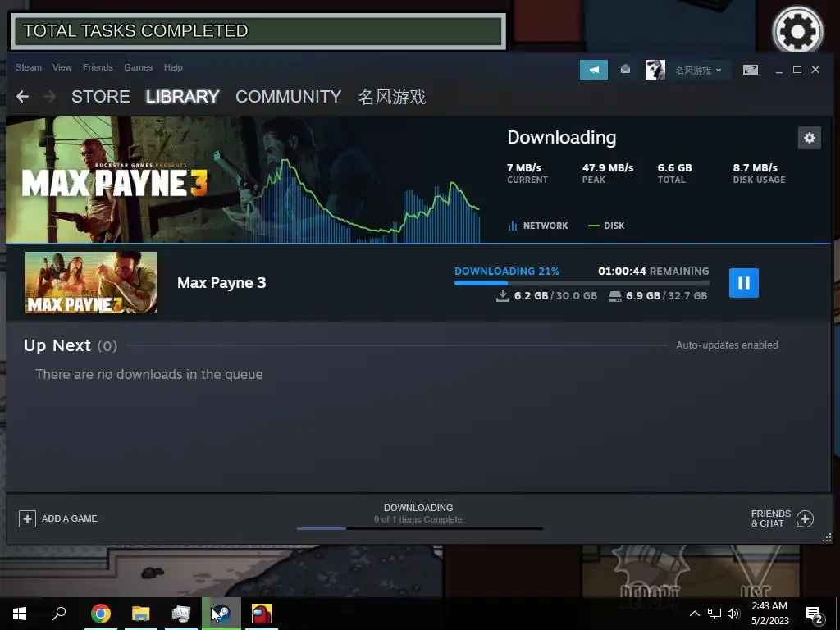
Task: Click the Total Tasks Completed bar
Action: coord(258,31)
